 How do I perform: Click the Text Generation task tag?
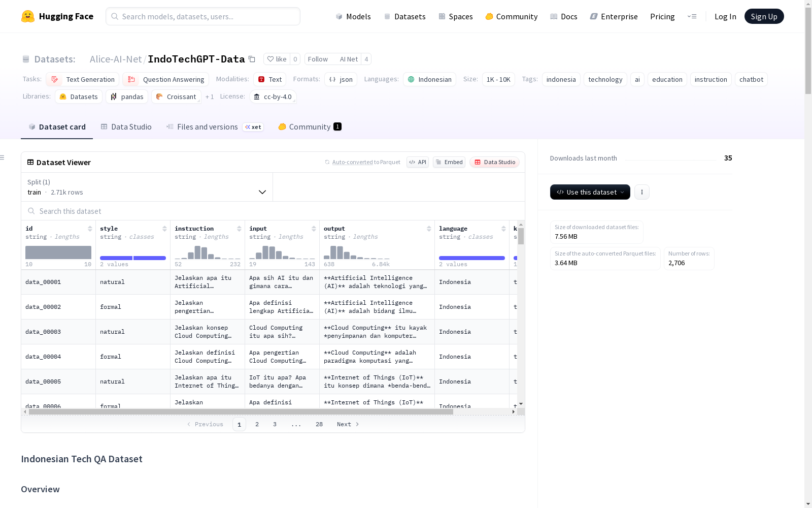(x=83, y=79)
